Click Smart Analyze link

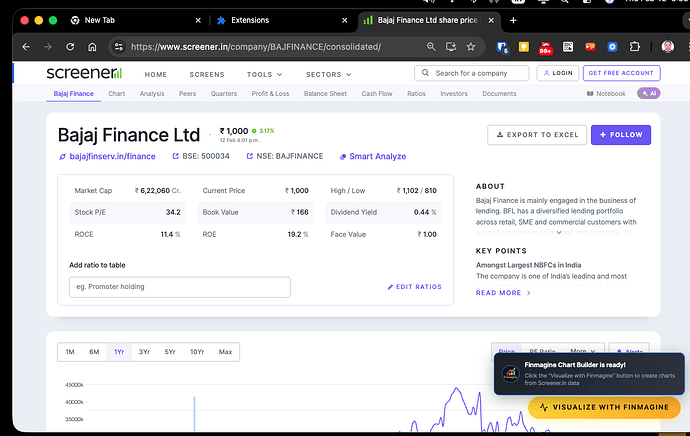[373, 156]
